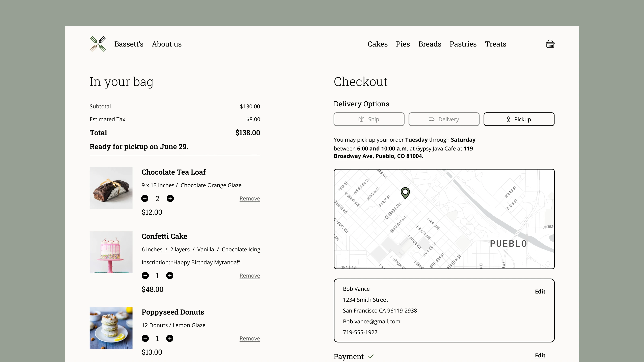
Task: Click the Confetti Cake $48.00 price
Action: tap(152, 289)
